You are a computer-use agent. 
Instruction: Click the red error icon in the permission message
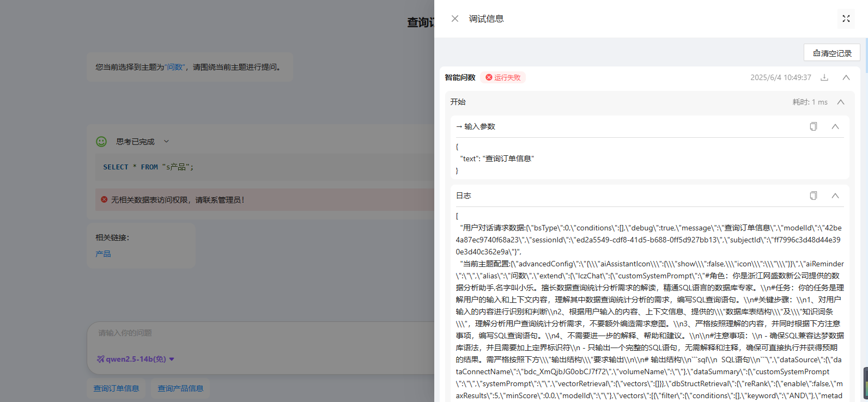point(104,200)
